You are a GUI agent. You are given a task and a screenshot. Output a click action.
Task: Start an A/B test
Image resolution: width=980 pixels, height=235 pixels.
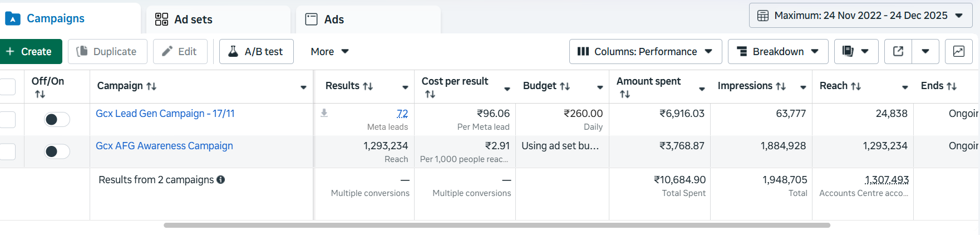coord(256,51)
